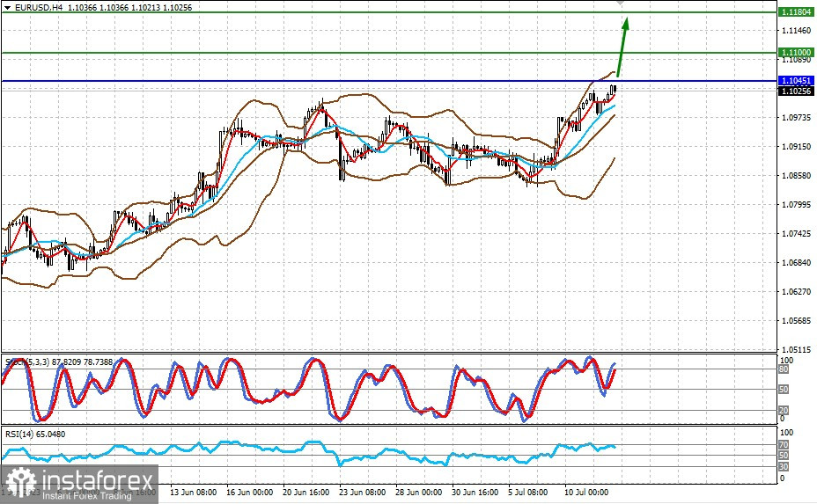Click the 20 Jun 16:00 time label
This screenshot has width=817, height=504.
click(x=305, y=492)
